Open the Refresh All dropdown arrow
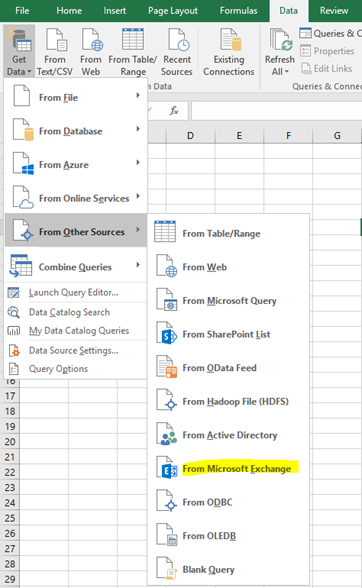Screen dimensions: 362x588 pyautogui.click(x=287, y=72)
